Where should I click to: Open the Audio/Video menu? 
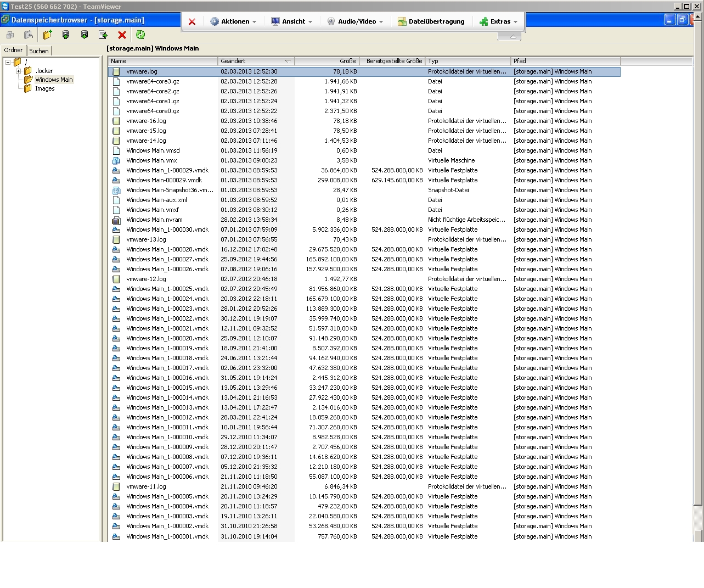355,21
